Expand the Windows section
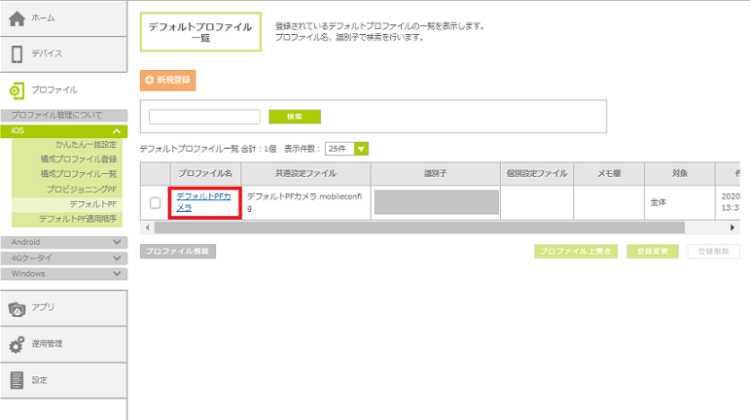 118,273
